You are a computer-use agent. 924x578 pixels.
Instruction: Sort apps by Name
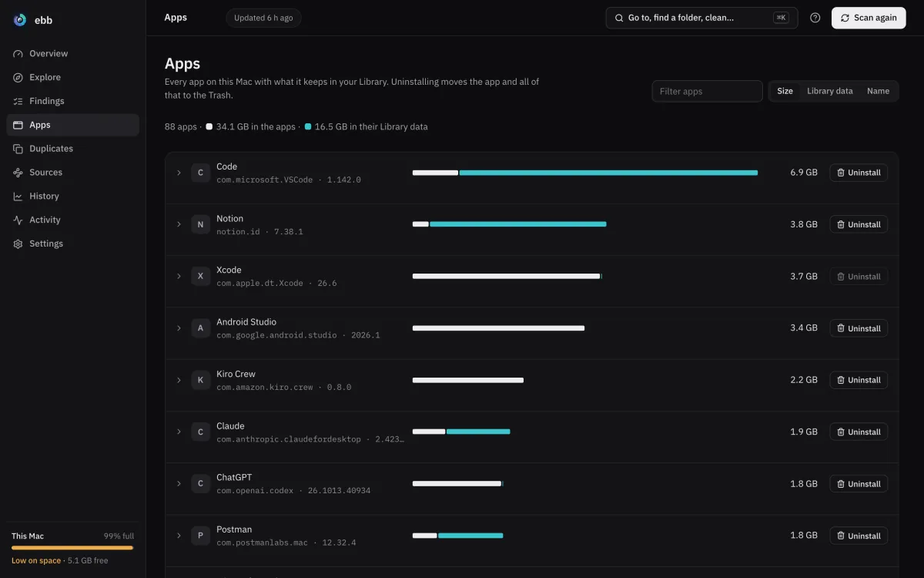[x=878, y=91]
